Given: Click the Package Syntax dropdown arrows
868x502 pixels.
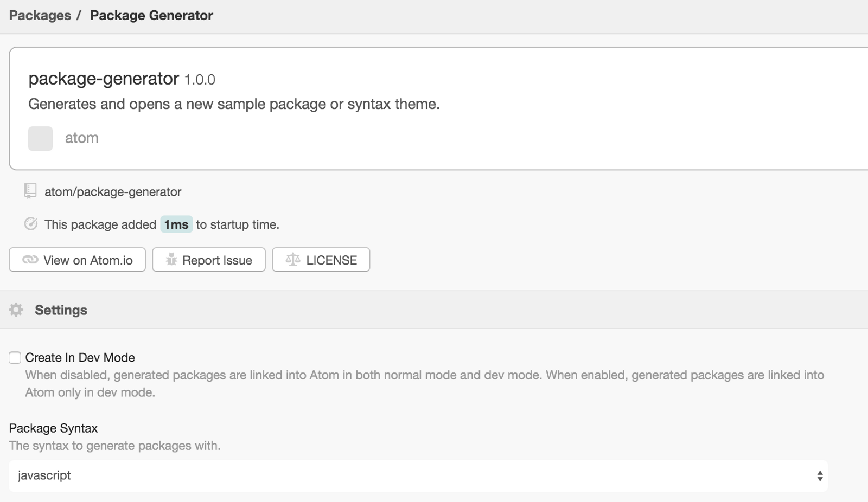Looking at the screenshot, I should [820, 476].
